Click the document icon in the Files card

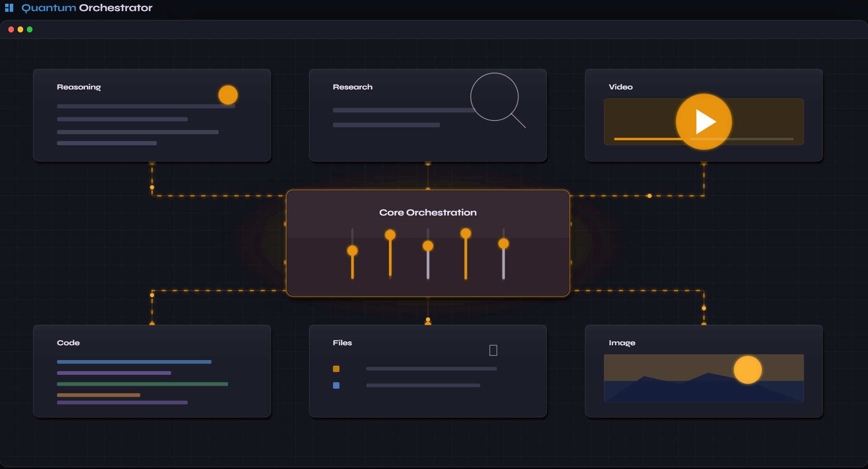493,350
